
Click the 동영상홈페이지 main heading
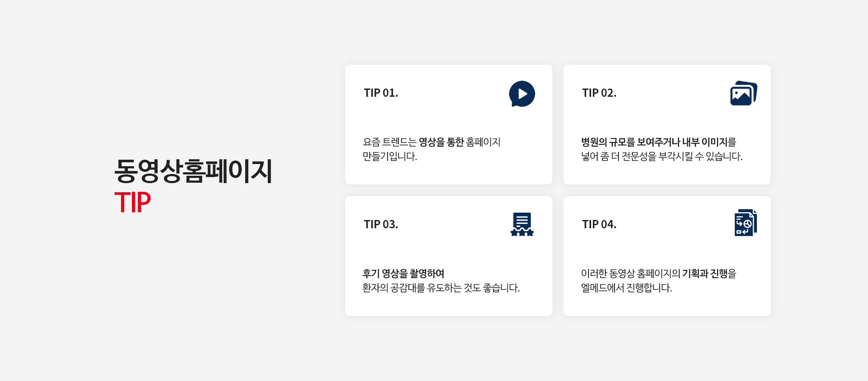(x=193, y=171)
